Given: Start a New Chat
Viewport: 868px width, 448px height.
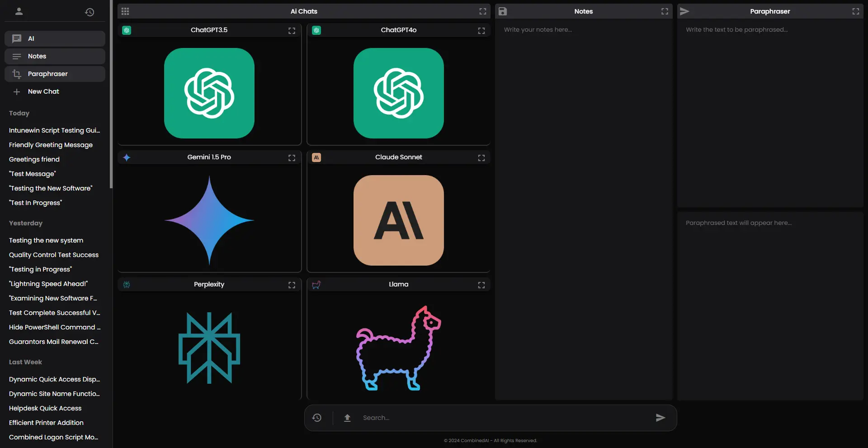Looking at the screenshot, I should [x=43, y=91].
